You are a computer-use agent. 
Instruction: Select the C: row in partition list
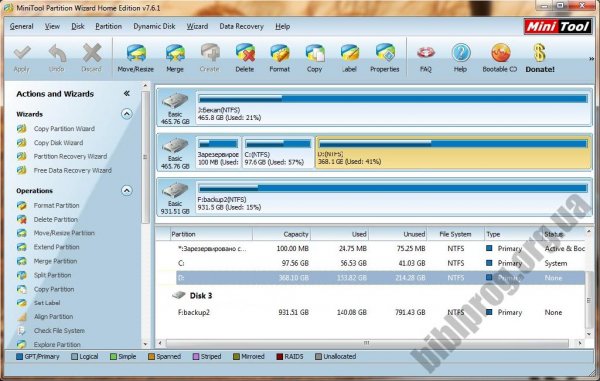click(x=380, y=263)
